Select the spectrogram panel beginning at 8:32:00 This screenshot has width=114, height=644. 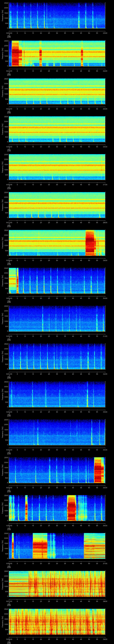[x=57, y=394]
